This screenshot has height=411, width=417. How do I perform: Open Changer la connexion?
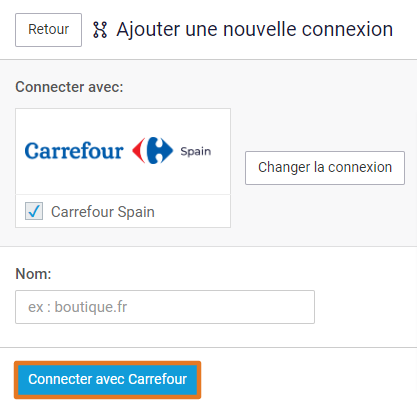tap(325, 168)
